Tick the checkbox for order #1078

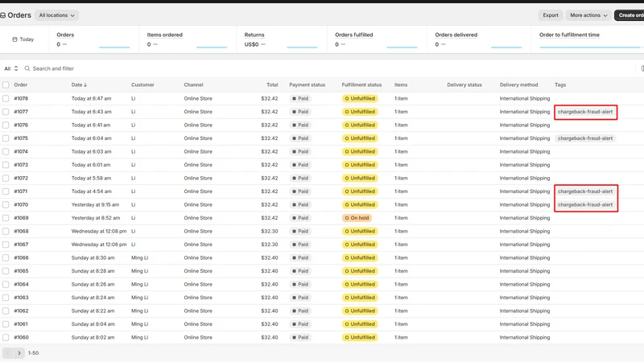click(6, 98)
